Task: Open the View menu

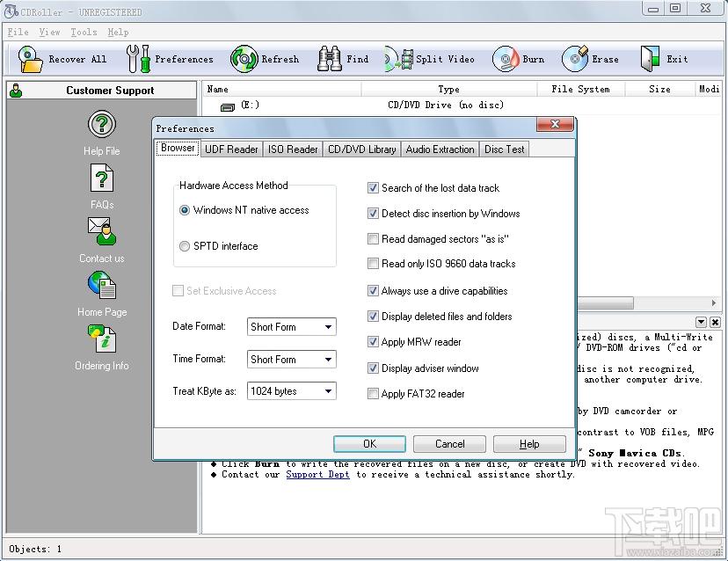Action: coord(49,32)
